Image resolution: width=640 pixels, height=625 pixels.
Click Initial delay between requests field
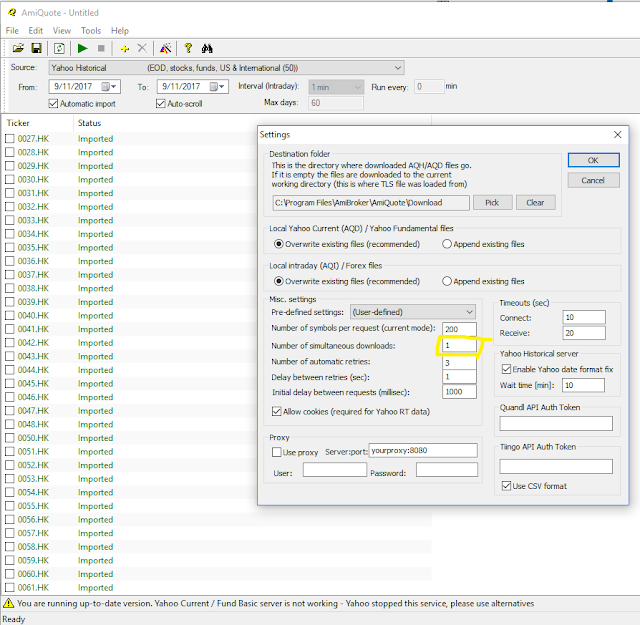[459, 392]
